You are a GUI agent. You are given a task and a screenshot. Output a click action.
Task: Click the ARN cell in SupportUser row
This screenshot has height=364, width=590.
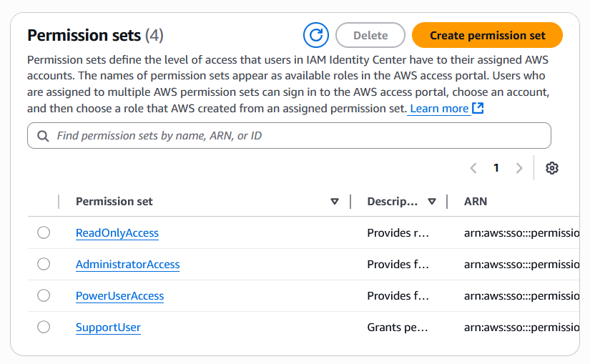521,328
